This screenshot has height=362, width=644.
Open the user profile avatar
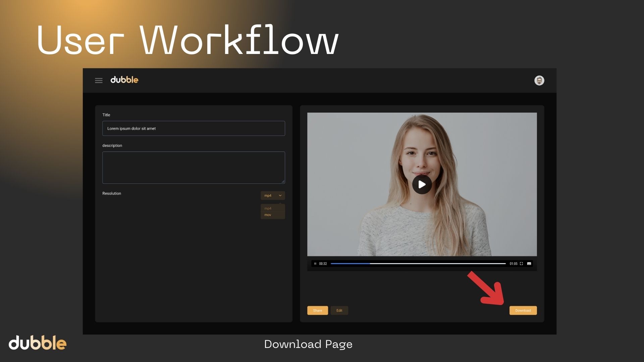point(539,80)
